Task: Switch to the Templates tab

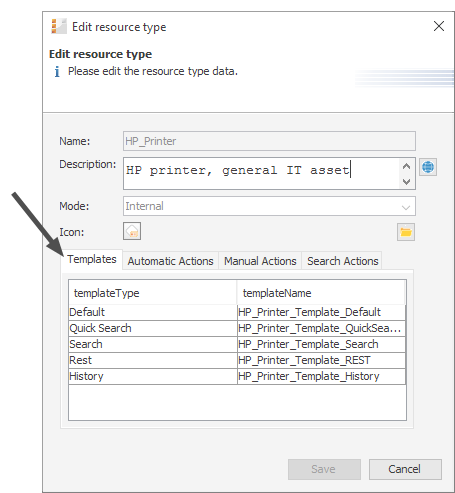Action: click(x=92, y=259)
